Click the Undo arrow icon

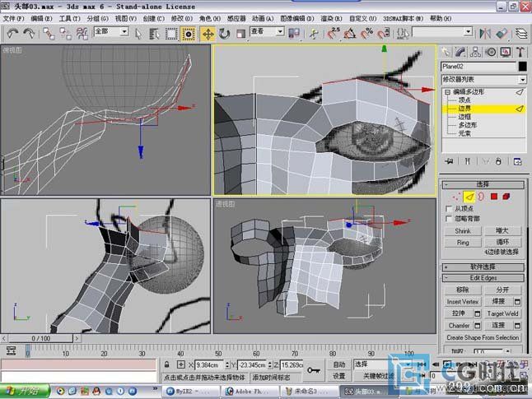click(12, 33)
